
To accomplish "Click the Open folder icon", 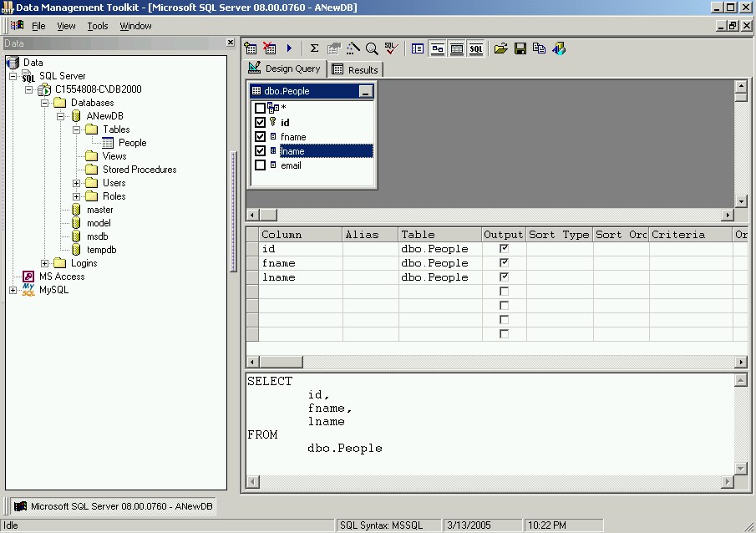I will tap(501, 48).
